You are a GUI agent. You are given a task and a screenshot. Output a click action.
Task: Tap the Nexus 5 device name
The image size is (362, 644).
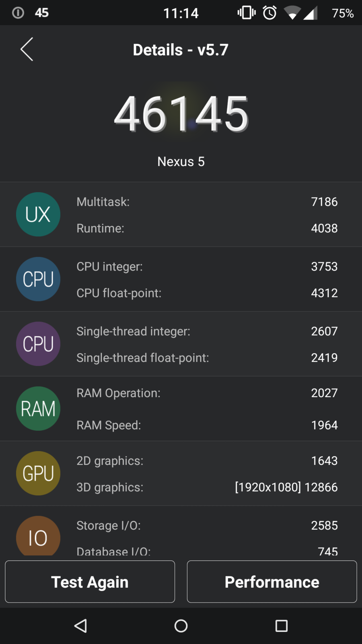click(x=181, y=161)
